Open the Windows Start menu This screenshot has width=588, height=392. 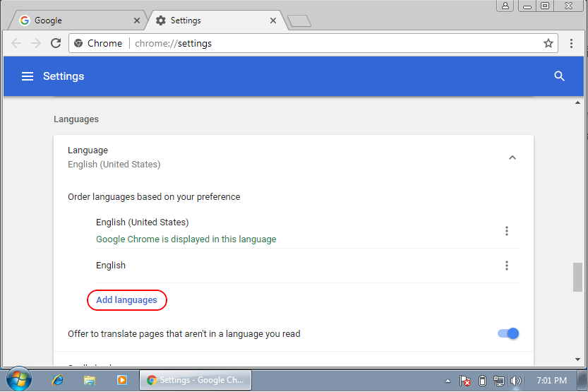[x=19, y=379]
